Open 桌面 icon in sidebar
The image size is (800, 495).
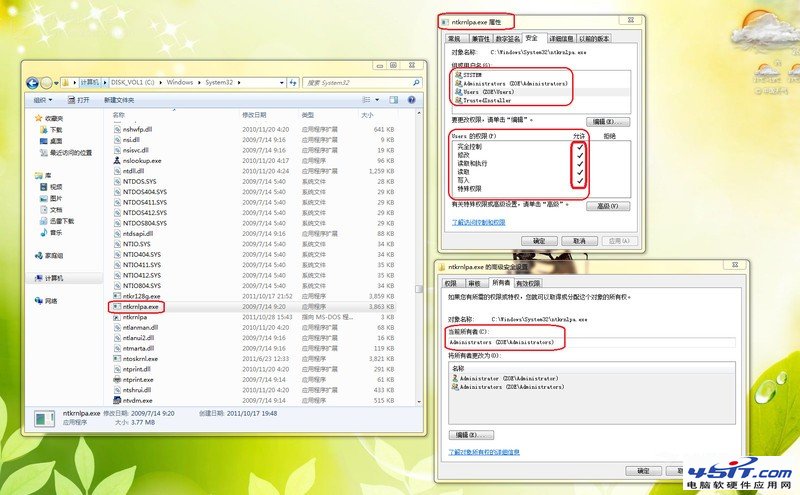tap(44, 141)
